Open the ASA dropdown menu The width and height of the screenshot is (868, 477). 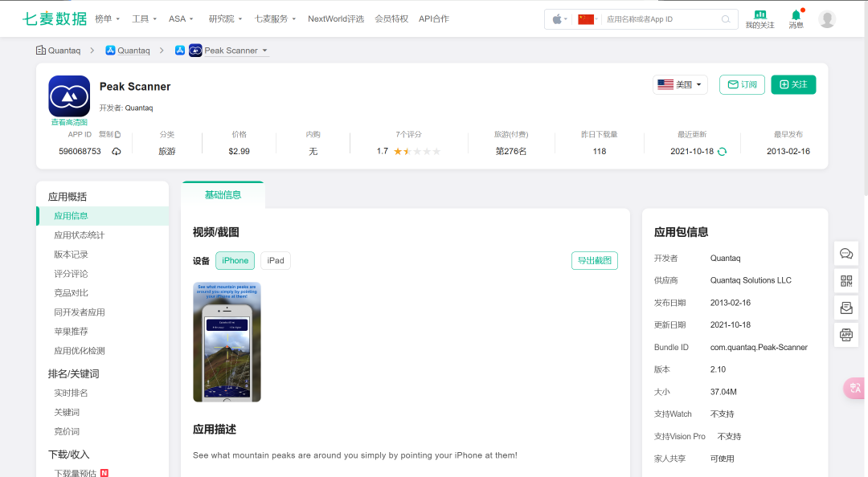pyautogui.click(x=181, y=18)
